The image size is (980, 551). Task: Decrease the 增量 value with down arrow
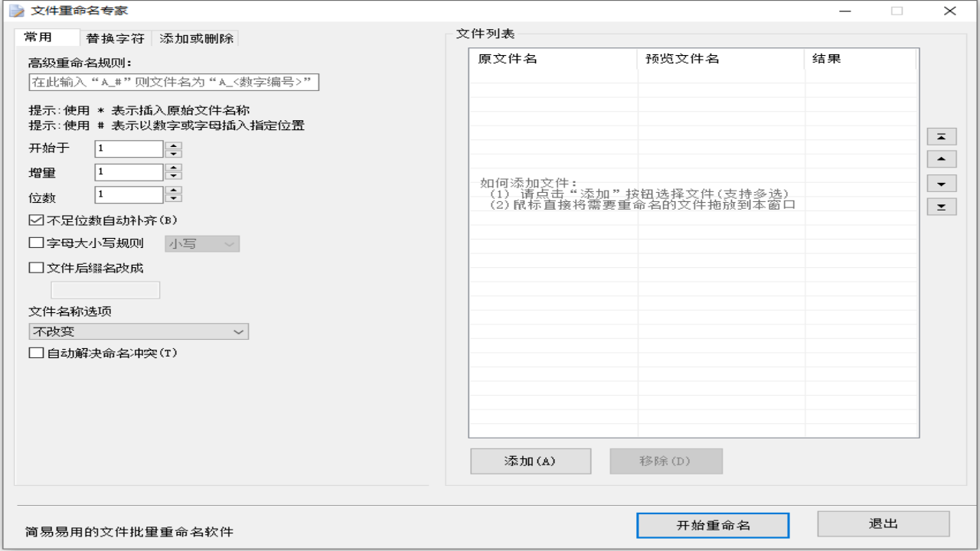click(x=174, y=177)
